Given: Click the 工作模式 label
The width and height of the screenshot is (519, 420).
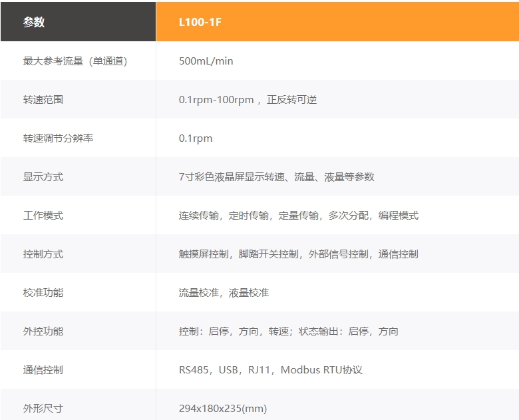Looking at the screenshot, I should pos(43,216).
